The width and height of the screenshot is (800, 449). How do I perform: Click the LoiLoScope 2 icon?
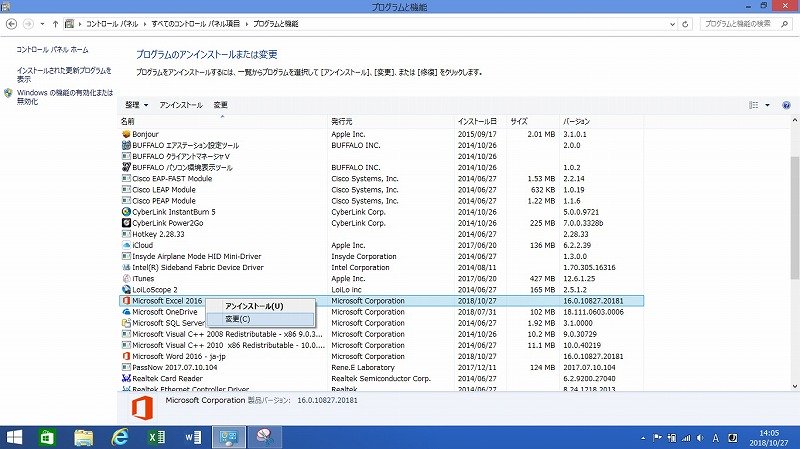[x=126, y=290]
